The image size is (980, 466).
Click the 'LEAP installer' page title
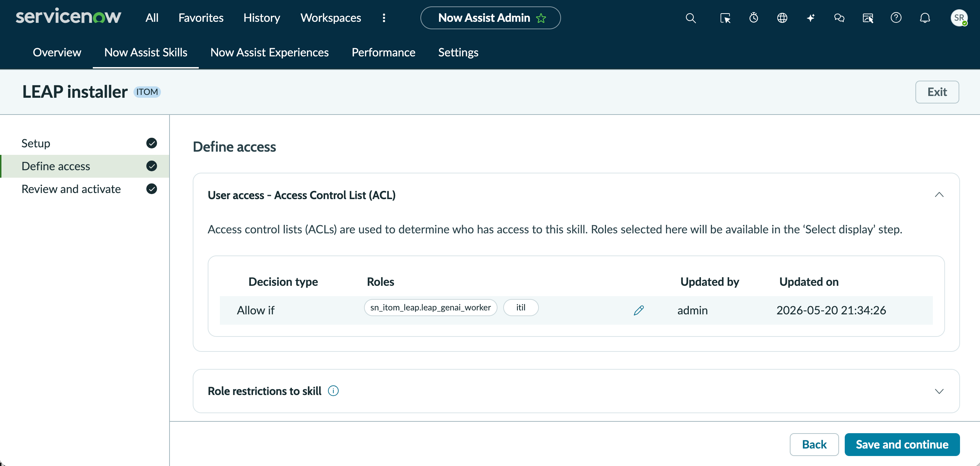pos(75,92)
